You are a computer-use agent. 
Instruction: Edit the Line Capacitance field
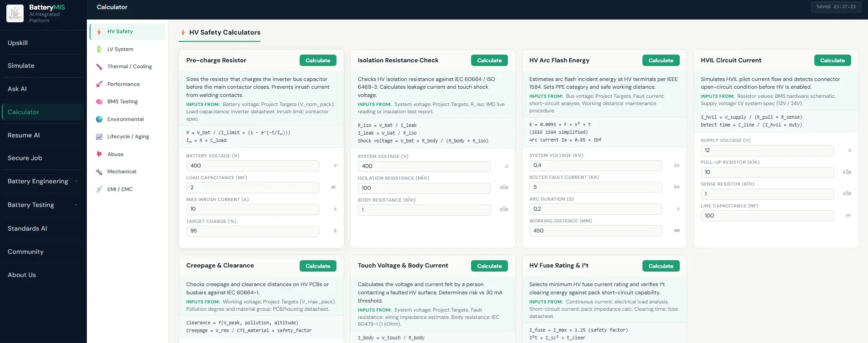(767, 216)
